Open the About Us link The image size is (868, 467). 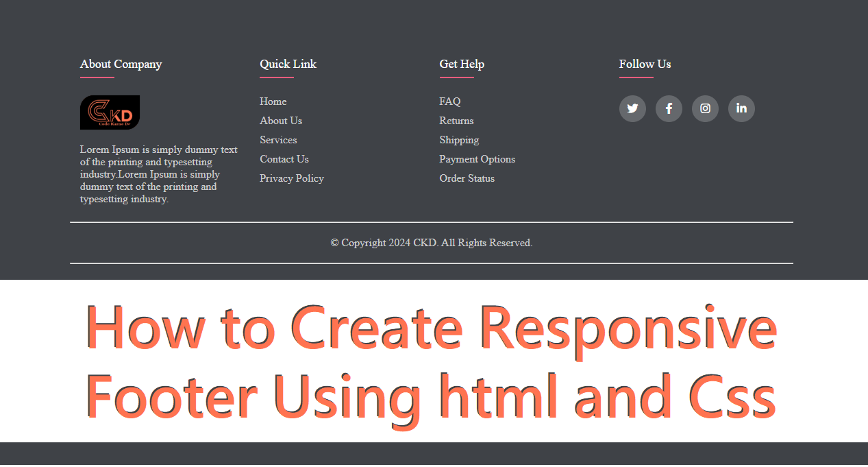point(280,121)
